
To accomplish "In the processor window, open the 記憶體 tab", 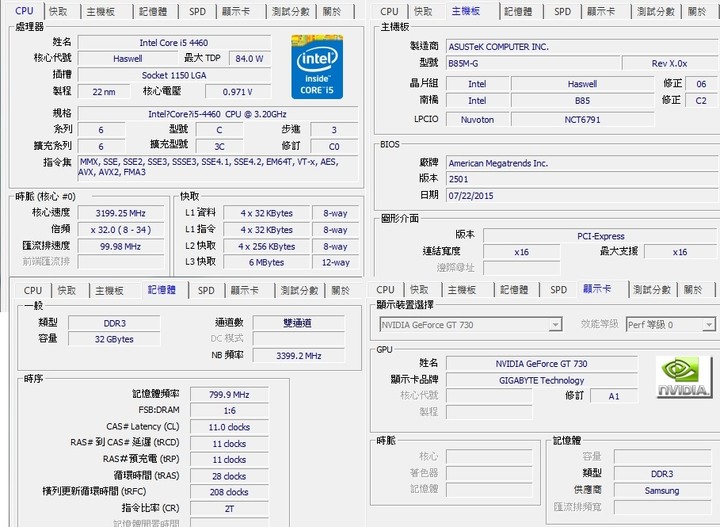I will click(x=153, y=11).
